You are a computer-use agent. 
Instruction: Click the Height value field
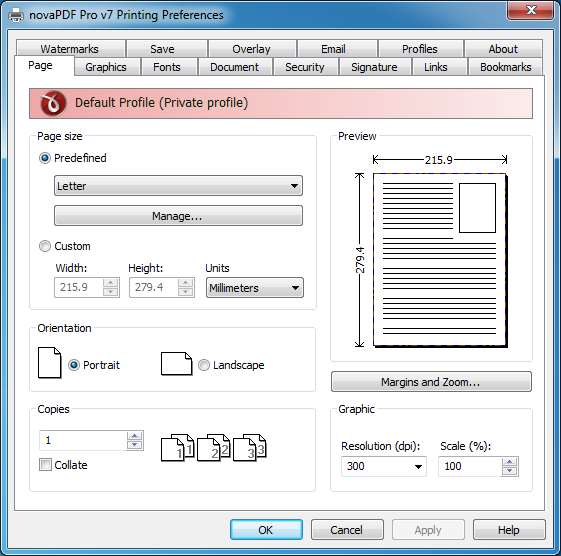tap(153, 287)
